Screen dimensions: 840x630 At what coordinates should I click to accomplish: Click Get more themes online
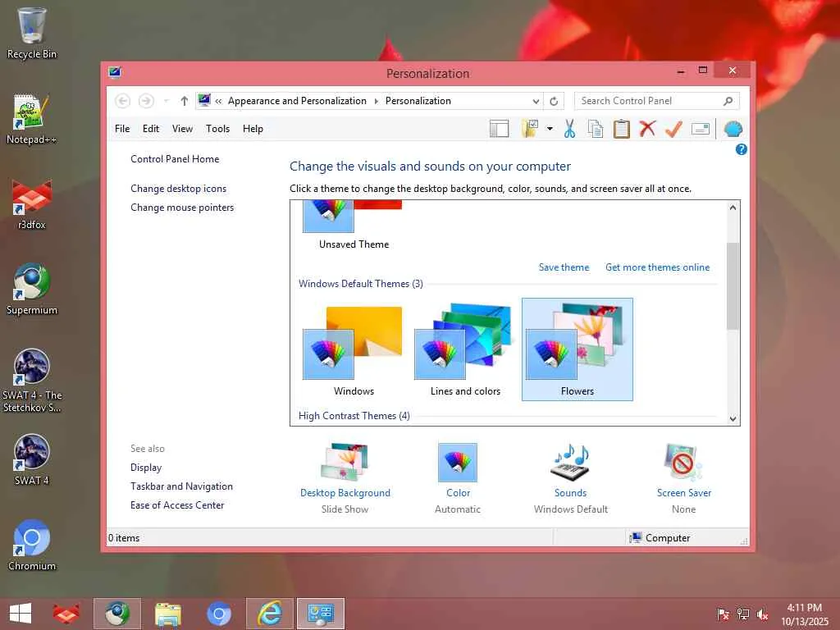pos(657,267)
